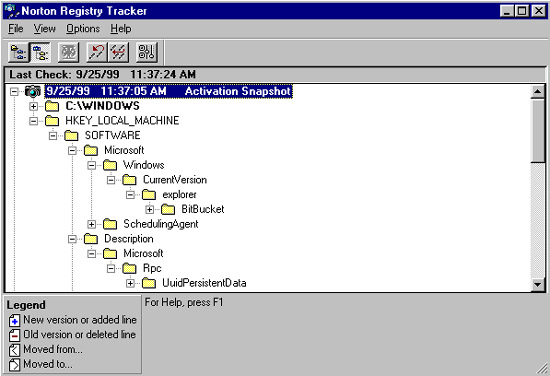Collapse the HKEY_LOCAL_MACHINE node

point(33,121)
